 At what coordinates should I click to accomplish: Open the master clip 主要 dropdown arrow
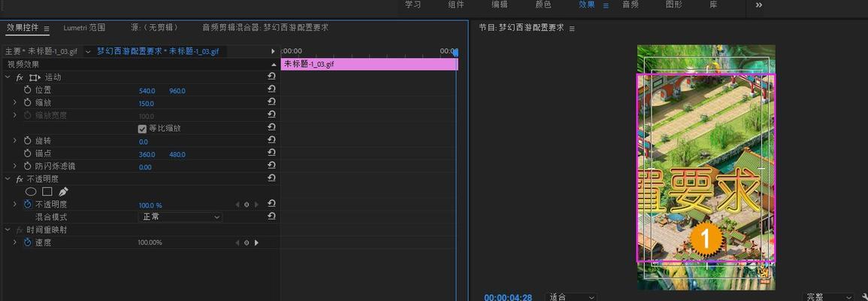click(x=89, y=52)
